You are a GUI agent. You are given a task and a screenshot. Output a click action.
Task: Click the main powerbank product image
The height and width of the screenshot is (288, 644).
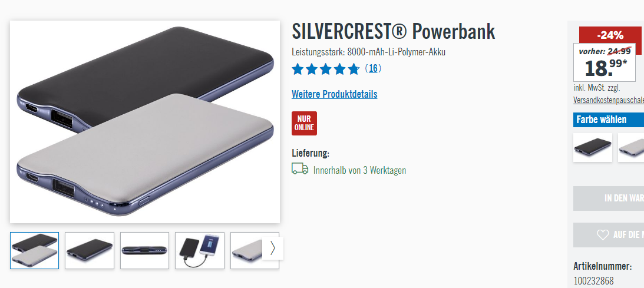145,122
